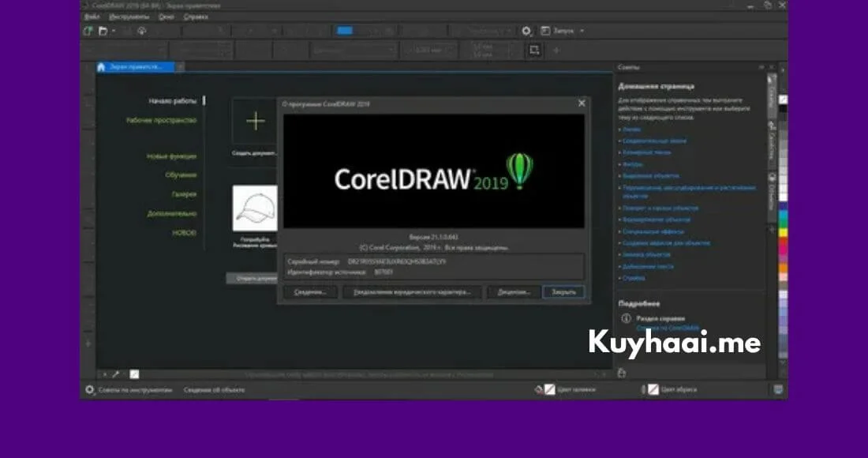
Task: Select Начало работы in welcome sidebar
Action: 172,101
